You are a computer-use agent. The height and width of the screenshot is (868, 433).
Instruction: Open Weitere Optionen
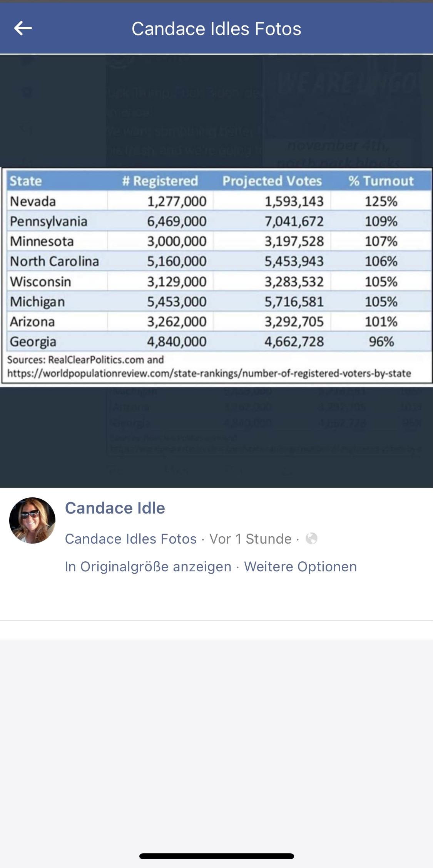pyautogui.click(x=300, y=567)
